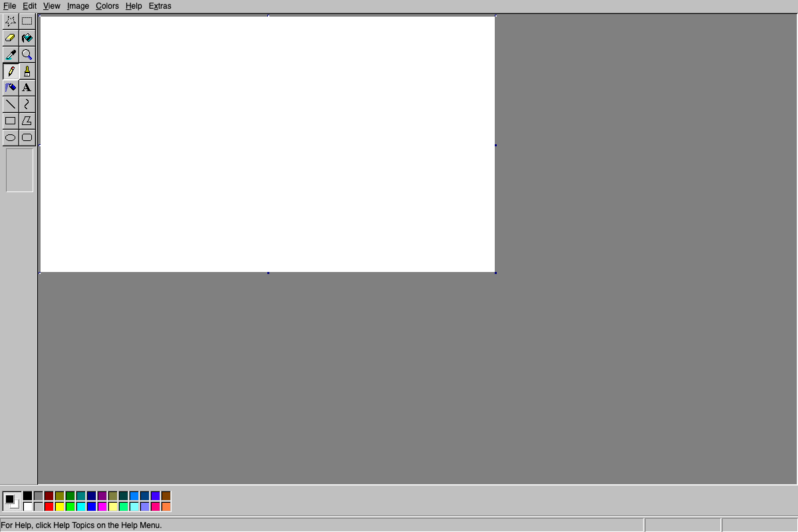
Task: Choose the Fill With Color tool
Action: pyautogui.click(x=27, y=37)
